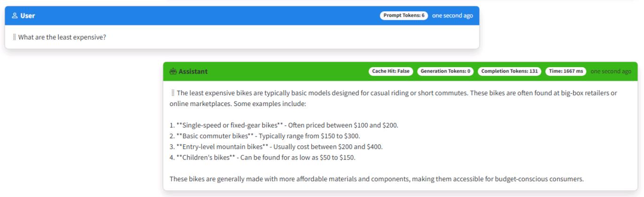Click the User person icon
This screenshot has width=644, height=197.
click(14, 16)
